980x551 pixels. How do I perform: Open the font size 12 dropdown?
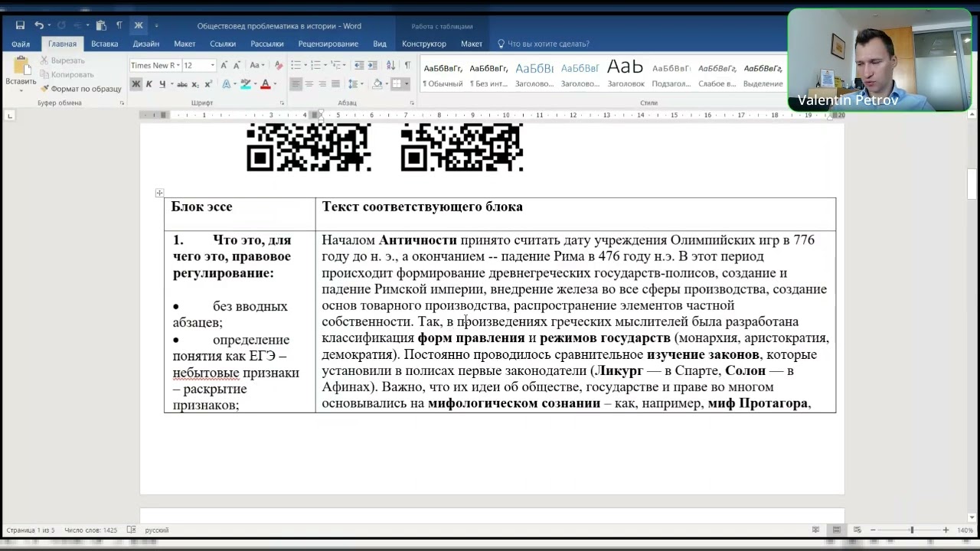pos(212,65)
